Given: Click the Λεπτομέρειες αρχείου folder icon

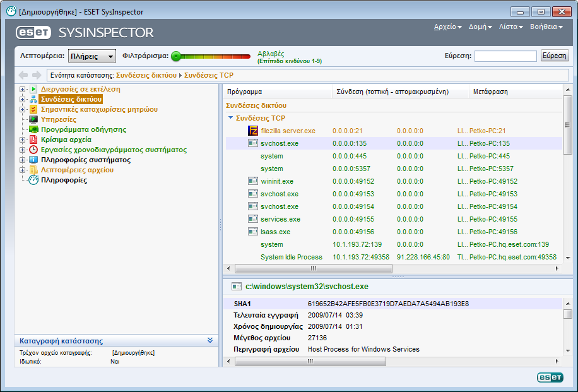Looking at the screenshot, I should click(x=33, y=170).
